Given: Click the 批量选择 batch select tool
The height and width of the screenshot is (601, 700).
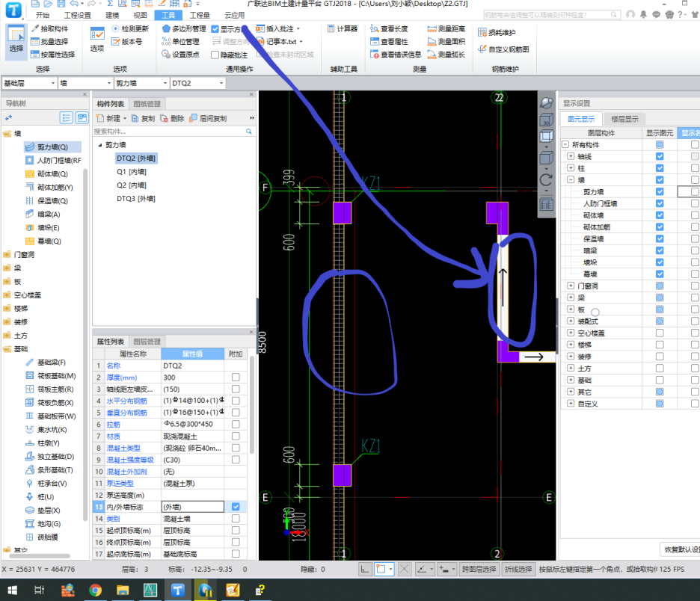Looking at the screenshot, I should coord(49,42).
